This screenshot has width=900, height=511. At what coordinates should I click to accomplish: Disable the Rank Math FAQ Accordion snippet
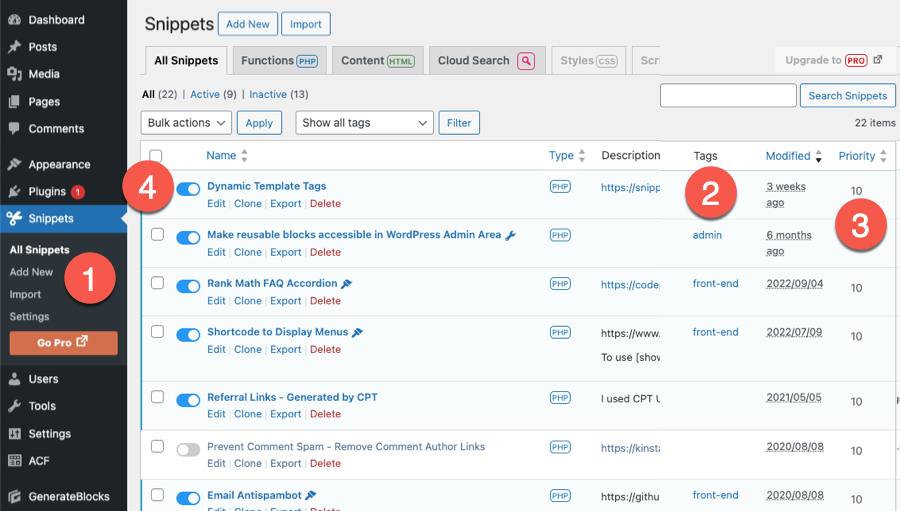tap(188, 286)
